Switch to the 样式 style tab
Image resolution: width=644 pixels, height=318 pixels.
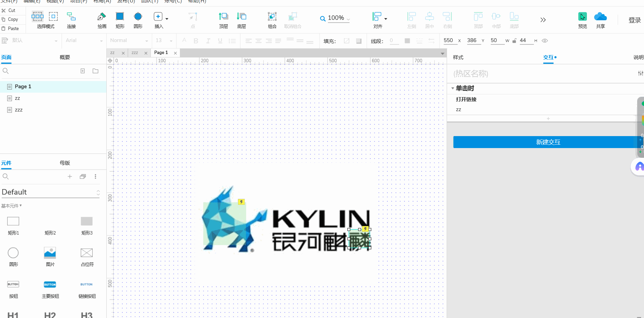tap(458, 57)
